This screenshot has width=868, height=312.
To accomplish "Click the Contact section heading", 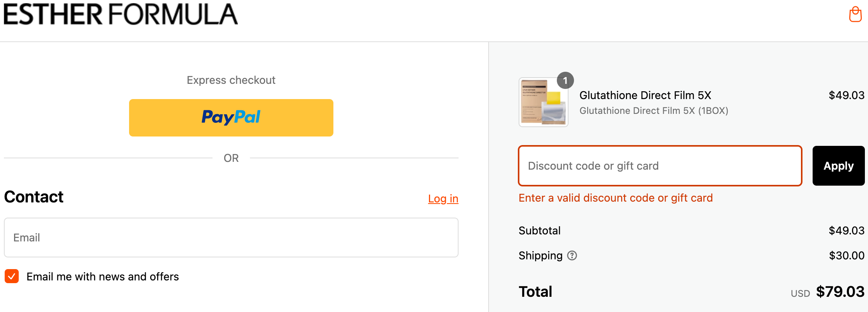I will (x=34, y=197).
